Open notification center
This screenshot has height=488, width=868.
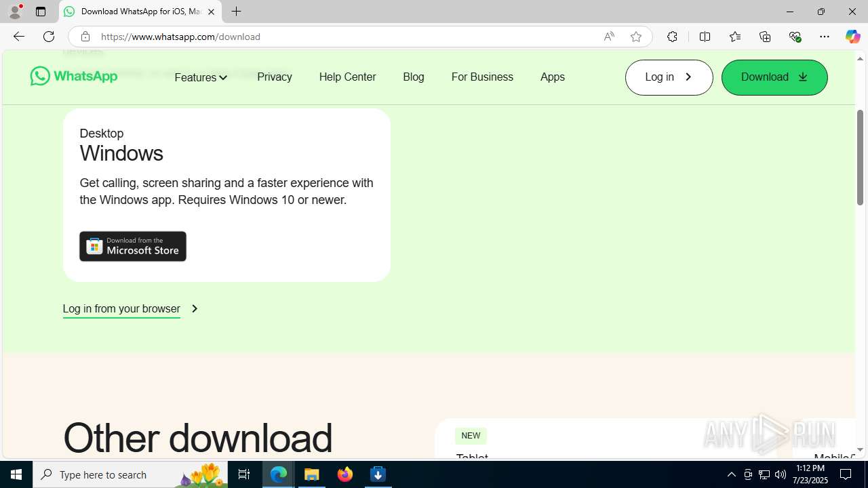click(x=846, y=474)
